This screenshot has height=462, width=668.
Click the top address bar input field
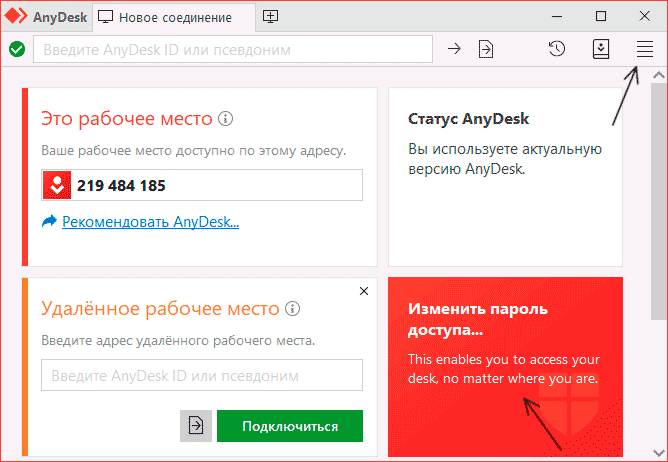(233, 49)
